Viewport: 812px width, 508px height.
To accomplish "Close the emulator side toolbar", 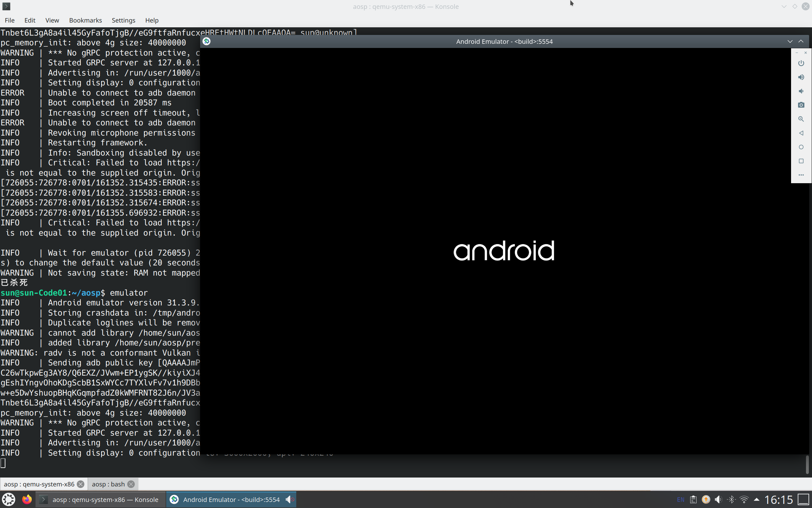I will [806, 53].
